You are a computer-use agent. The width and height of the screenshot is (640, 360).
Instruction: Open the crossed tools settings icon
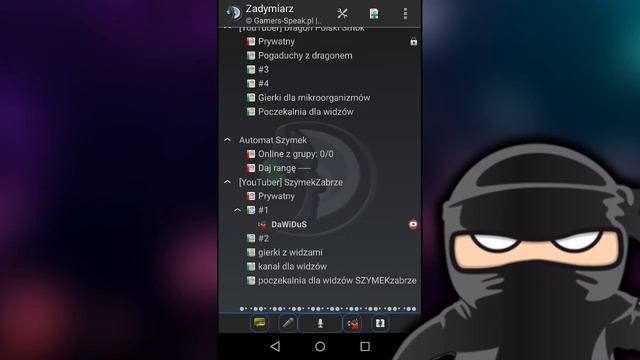[342, 13]
